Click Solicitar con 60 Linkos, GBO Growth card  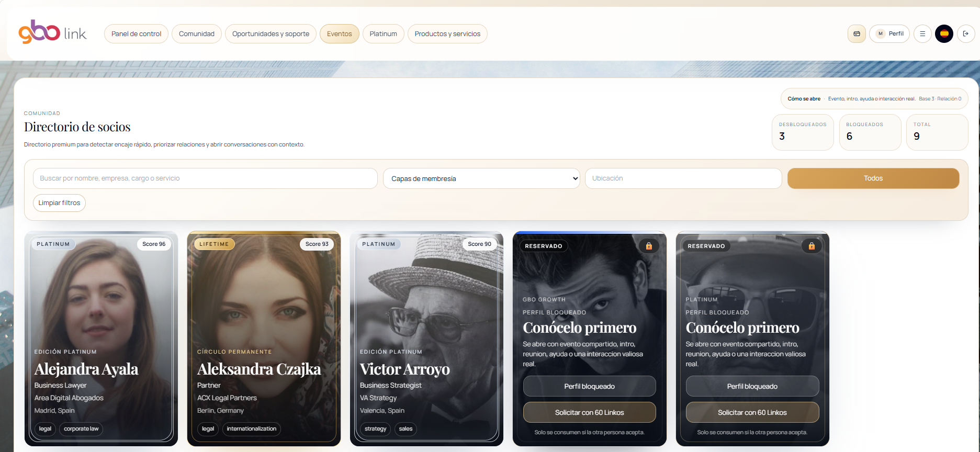point(590,412)
